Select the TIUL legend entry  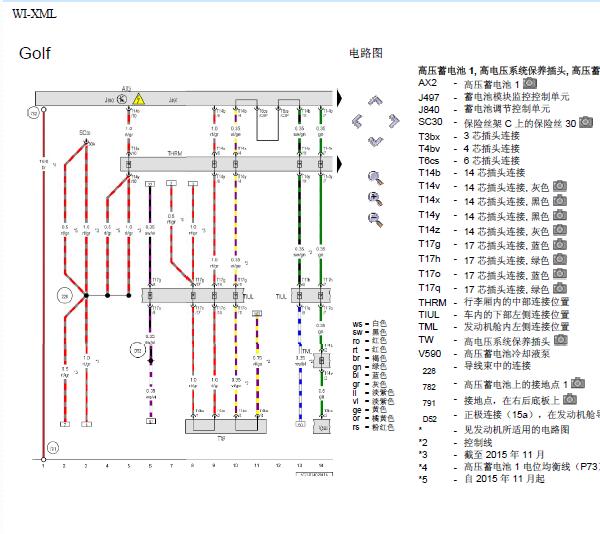pos(494,314)
